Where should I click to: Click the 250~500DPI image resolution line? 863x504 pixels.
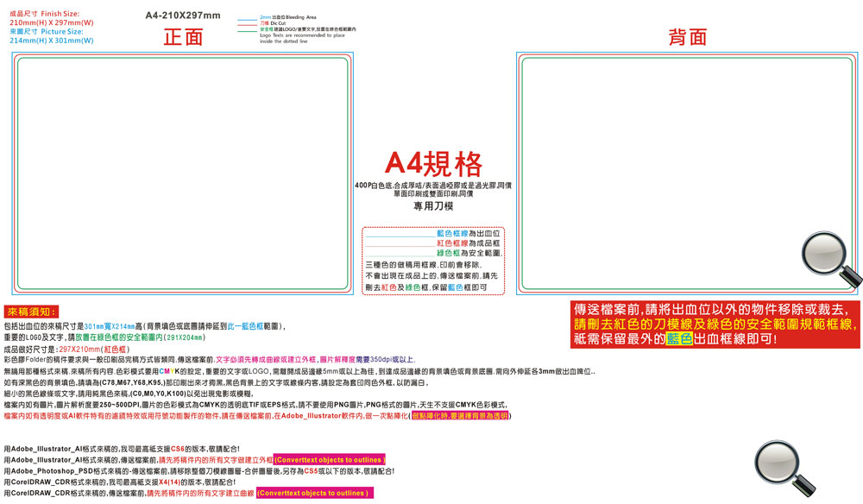255,405
